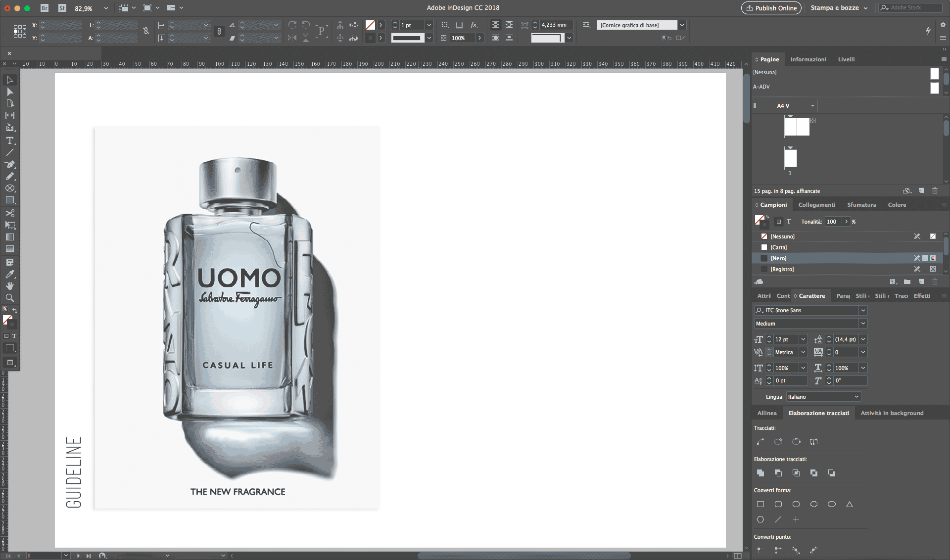Select the Pencil tool
This screenshot has width=950, height=560.
10,176
